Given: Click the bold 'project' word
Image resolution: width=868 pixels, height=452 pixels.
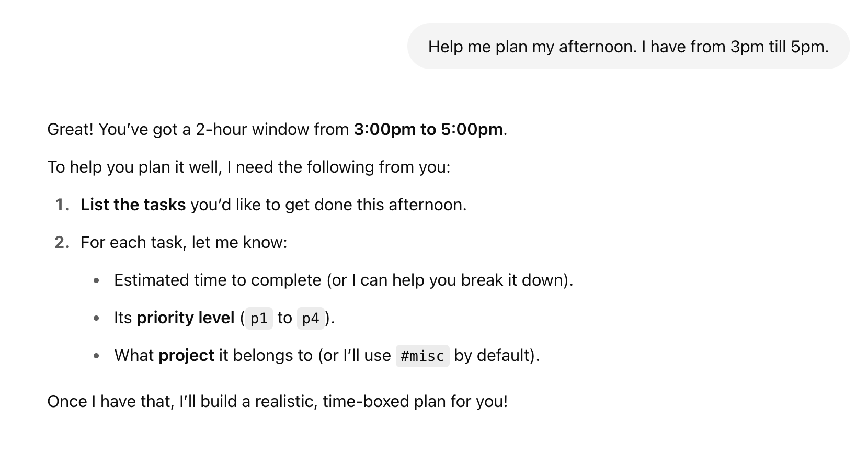Looking at the screenshot, I should [186, 355].
